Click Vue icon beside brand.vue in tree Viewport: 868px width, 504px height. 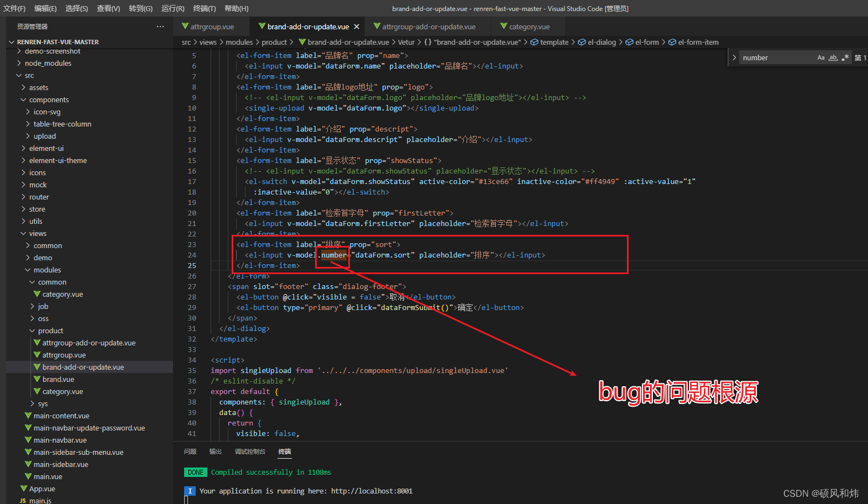click(x=37, y=379)
